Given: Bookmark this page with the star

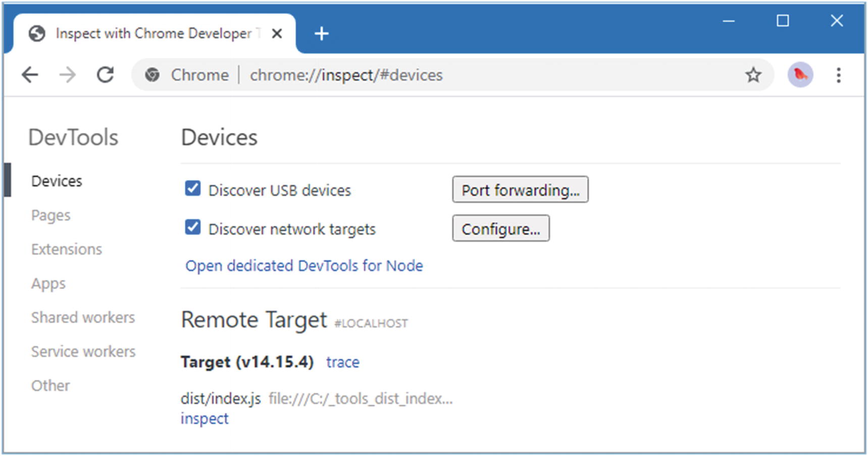Looking at the screenshot, I should (753, 75).
